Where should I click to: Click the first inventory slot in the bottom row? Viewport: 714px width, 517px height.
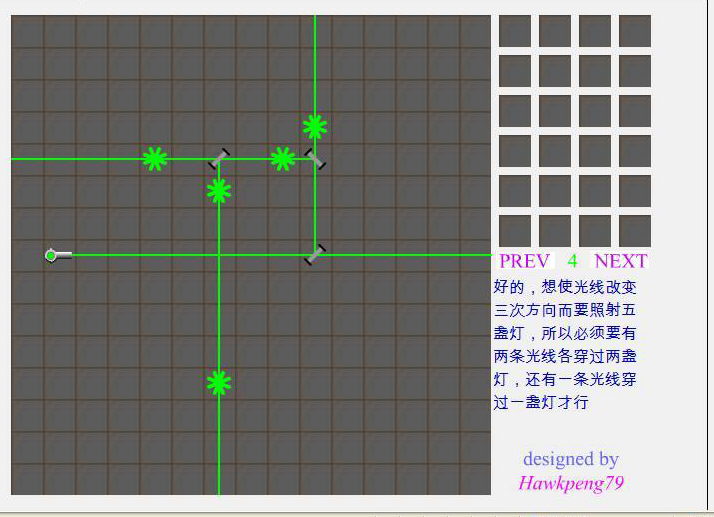515,231
